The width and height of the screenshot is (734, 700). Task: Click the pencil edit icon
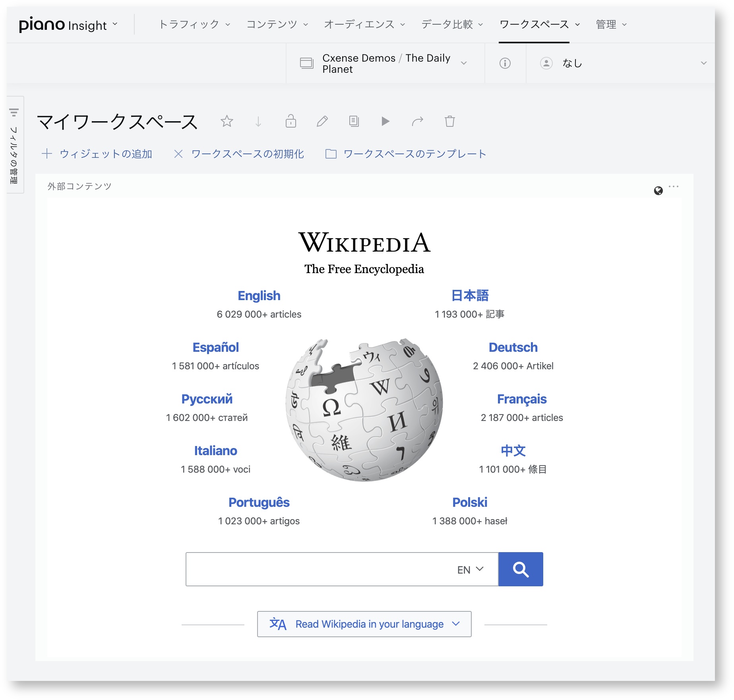(322, 121)
